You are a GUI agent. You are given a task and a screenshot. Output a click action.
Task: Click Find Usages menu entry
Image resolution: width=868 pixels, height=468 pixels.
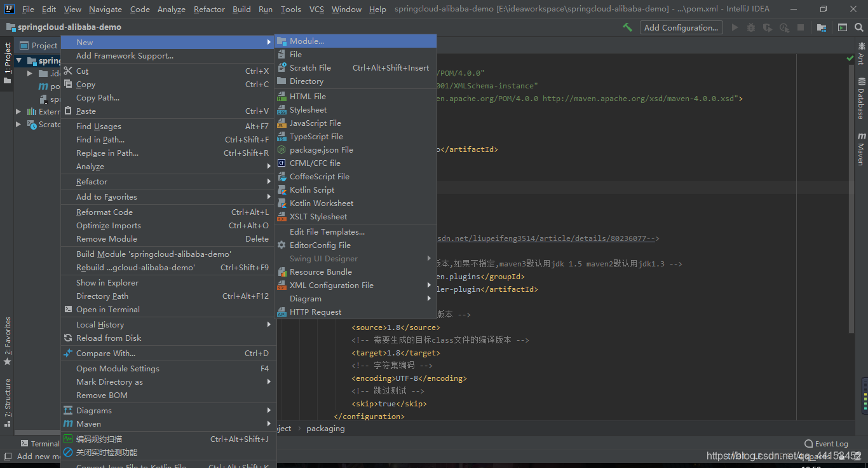pos(168,126)
